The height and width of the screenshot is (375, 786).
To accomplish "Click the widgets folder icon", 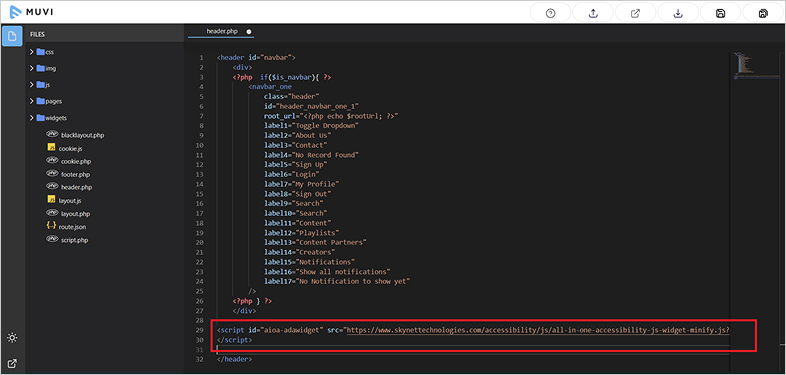I will pyautogui.click(x=41, y=118).
